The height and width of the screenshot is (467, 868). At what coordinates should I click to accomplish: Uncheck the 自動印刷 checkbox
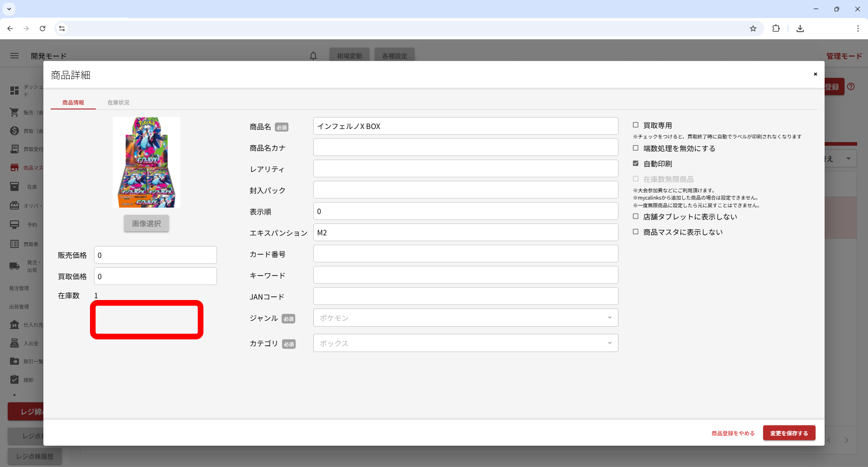(x=636, y=163)
